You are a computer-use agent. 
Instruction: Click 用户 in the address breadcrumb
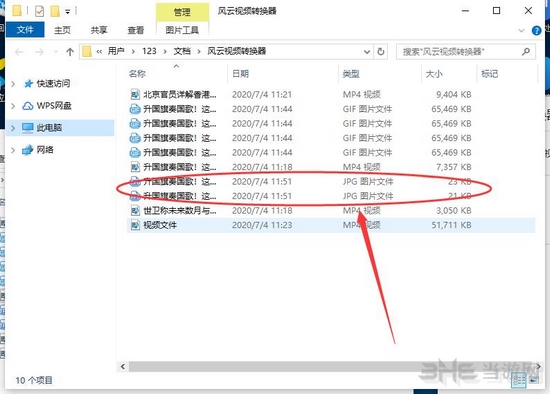116,51
